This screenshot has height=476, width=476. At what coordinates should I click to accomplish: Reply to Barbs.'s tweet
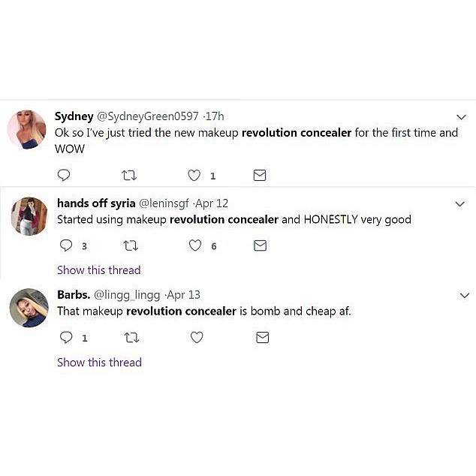coord(66,338)
